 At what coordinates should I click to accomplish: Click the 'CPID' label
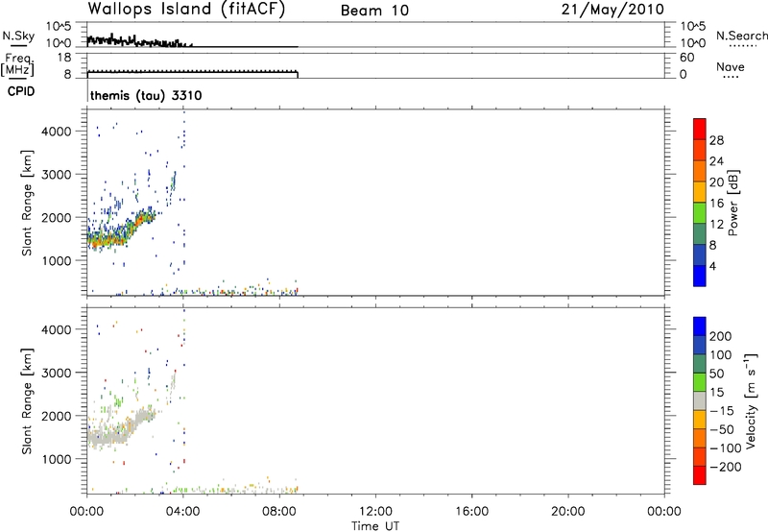click(x=21, y=91)
